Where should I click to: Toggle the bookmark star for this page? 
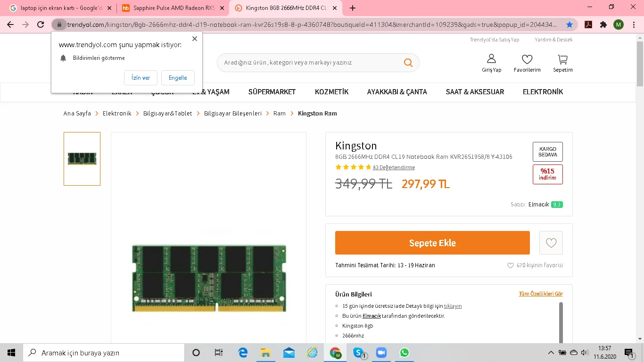[x=570, y=25]
